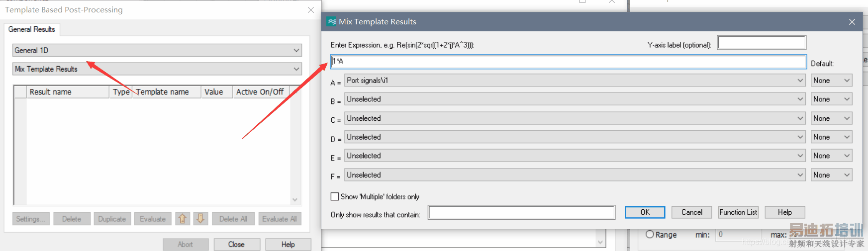
Task: Click the Mix Template Results title icon
Action: 332,22
